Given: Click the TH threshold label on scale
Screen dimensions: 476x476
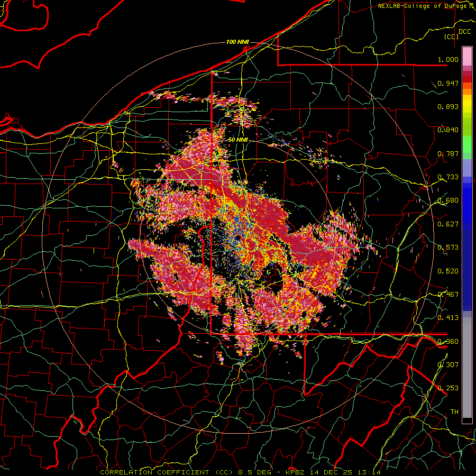Looking at the screenshot, I should [x=454, y=411].
